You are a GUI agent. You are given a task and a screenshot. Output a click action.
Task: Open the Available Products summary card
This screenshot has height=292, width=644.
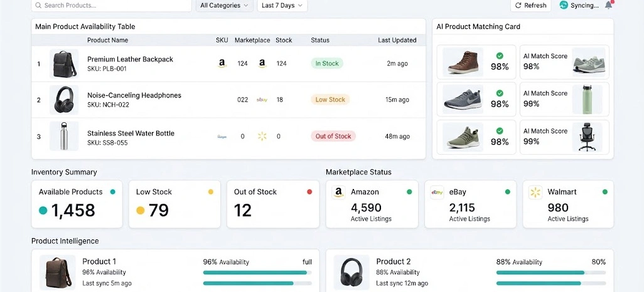tap(77, 204)
